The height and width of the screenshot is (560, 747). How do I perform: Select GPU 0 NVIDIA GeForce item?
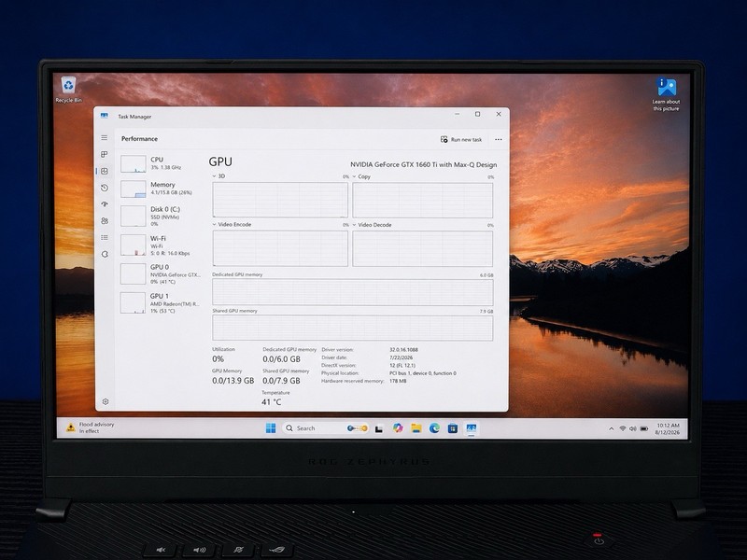(160, 274)
